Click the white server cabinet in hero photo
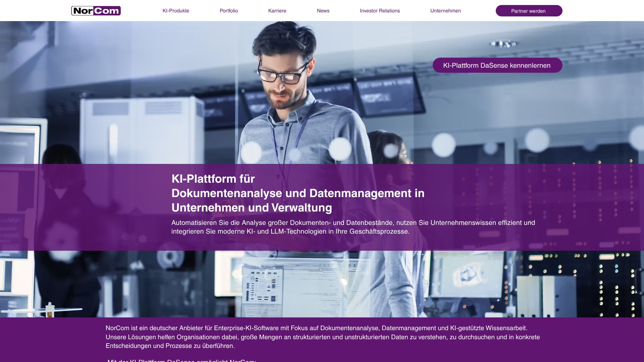The height and width of the screenshot is (362, 644). pos(141,131)
